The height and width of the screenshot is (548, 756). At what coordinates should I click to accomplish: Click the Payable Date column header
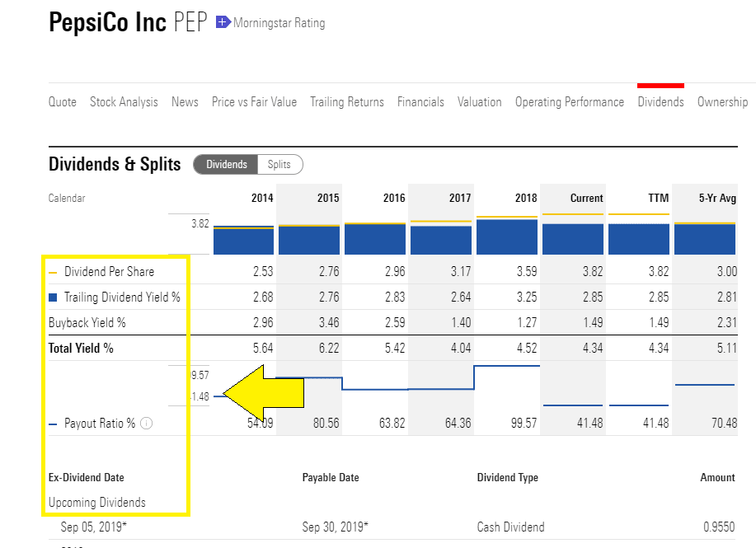(331, 478)
